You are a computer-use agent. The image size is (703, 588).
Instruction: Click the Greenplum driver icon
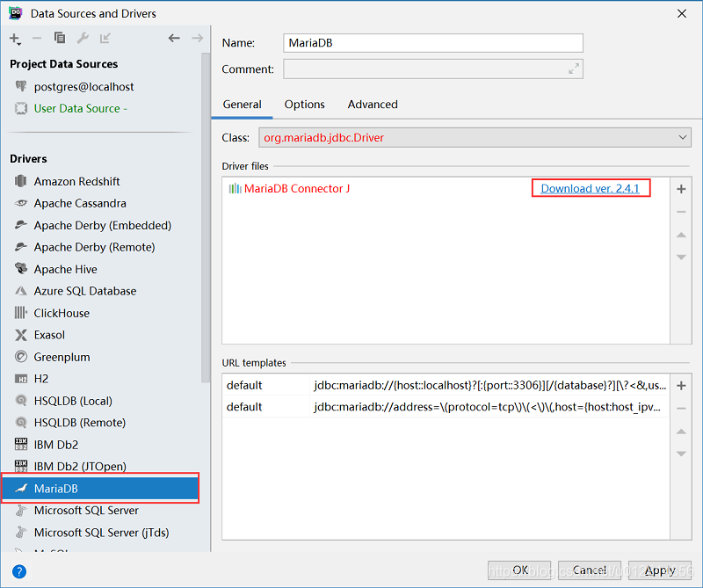click(x=20, y=357)
